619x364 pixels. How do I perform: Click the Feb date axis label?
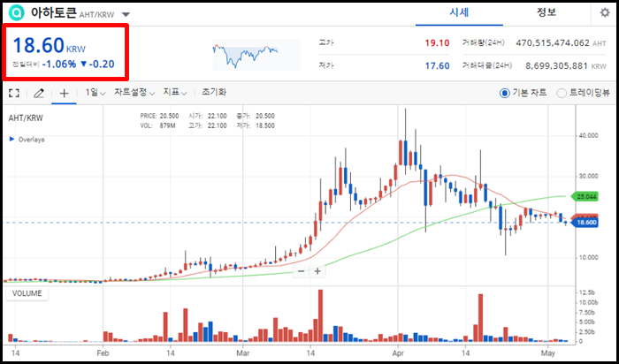click(103, 353)
